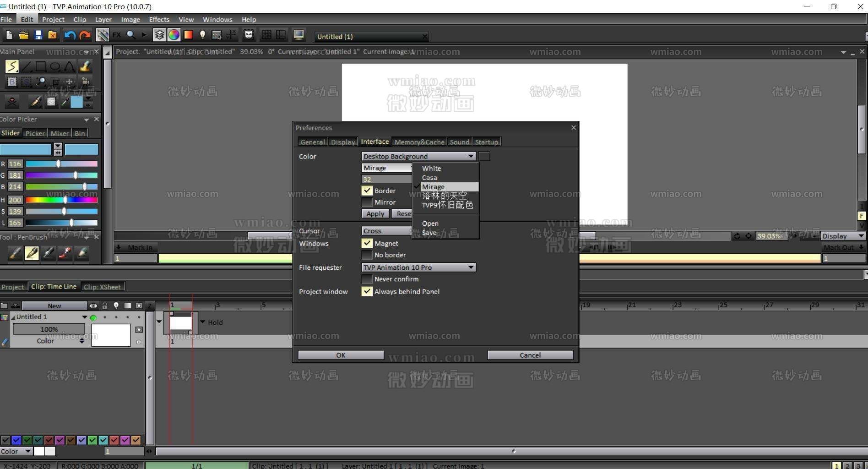
Task: Open the TVP Animation 10 Pro file requester dropdown
Action: 471,267
